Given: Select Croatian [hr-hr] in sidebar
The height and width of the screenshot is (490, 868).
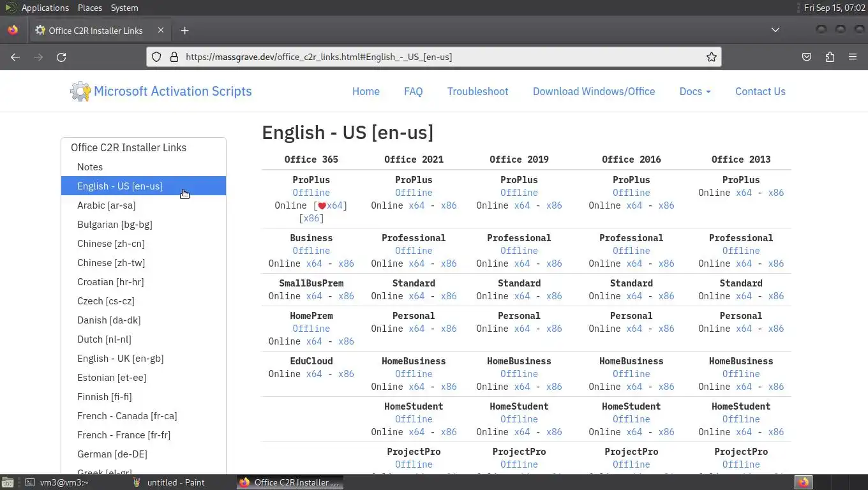Looking at the screenshot, I should 144,281.
